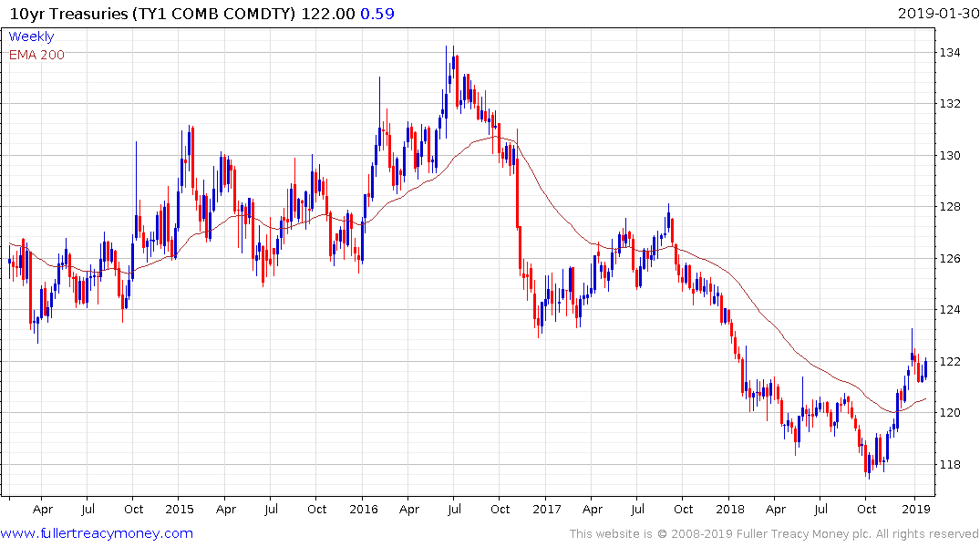Click the 2015 year axis label

point(180,509)
